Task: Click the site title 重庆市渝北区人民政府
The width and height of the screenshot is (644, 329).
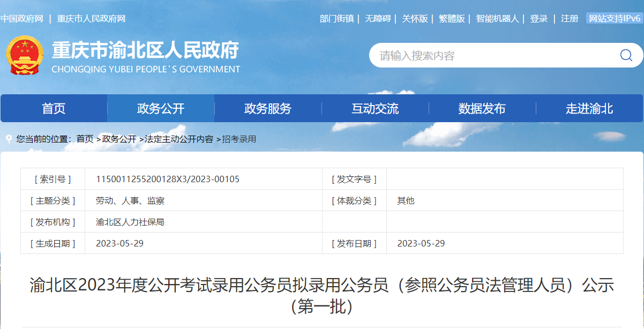Action: (145, 50)
